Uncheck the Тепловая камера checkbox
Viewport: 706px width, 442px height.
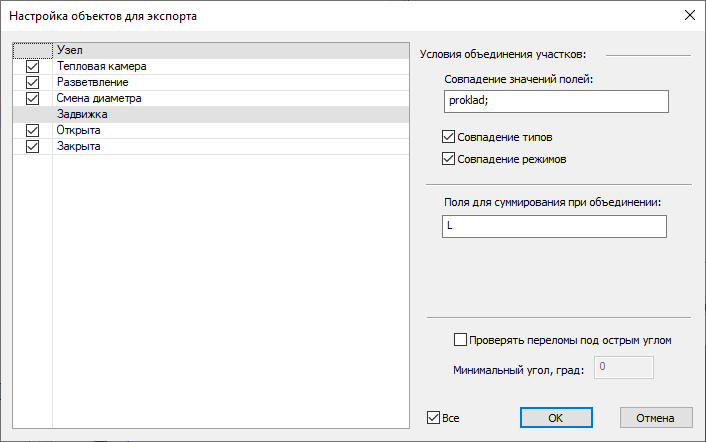click(x=33, y=66)
